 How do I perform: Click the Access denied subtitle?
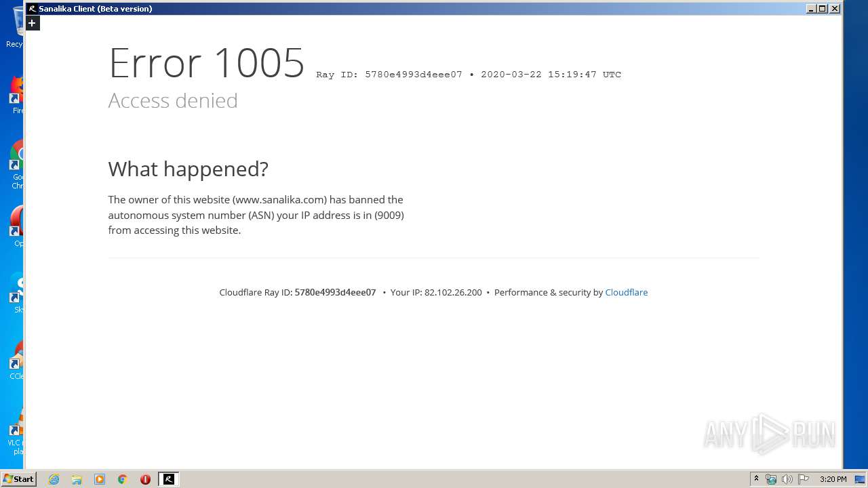point(173,100)
